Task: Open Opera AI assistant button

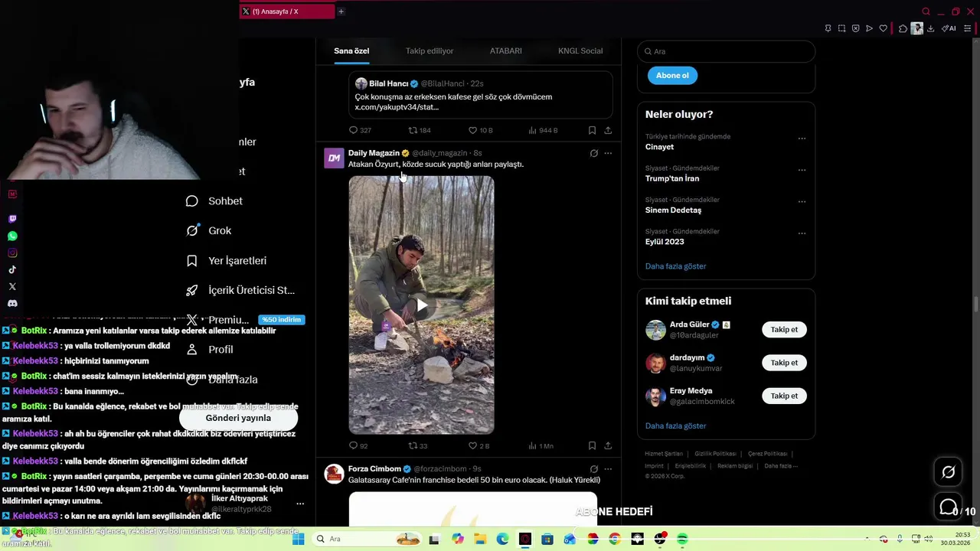Action: pyautogui.click(x=949, y=28)
